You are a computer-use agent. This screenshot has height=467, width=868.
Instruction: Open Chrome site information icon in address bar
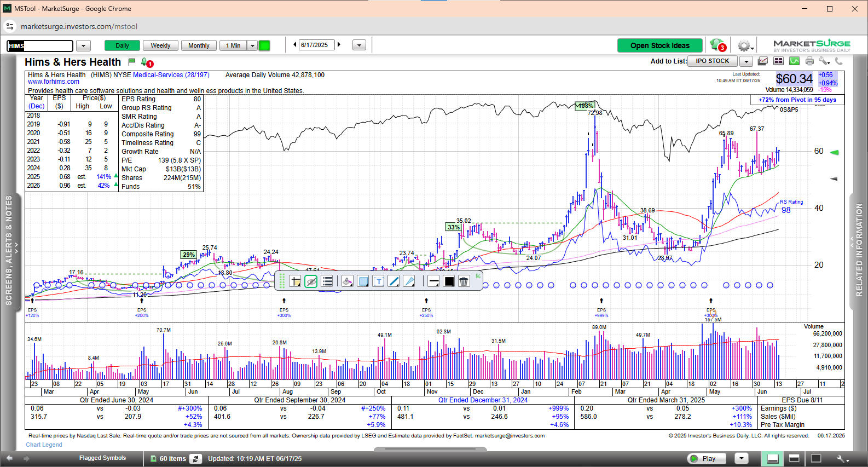click(10, 26)
